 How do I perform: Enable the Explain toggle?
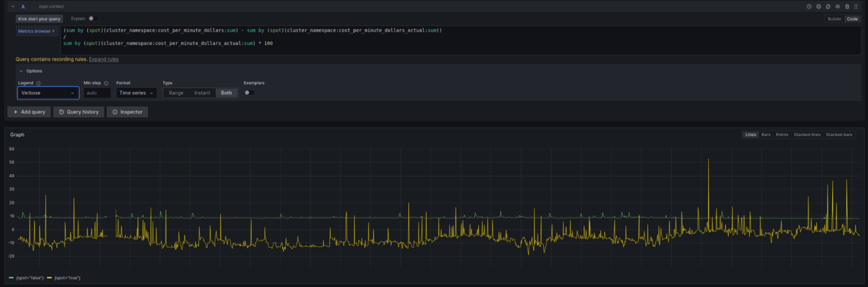tap(93, 19)
